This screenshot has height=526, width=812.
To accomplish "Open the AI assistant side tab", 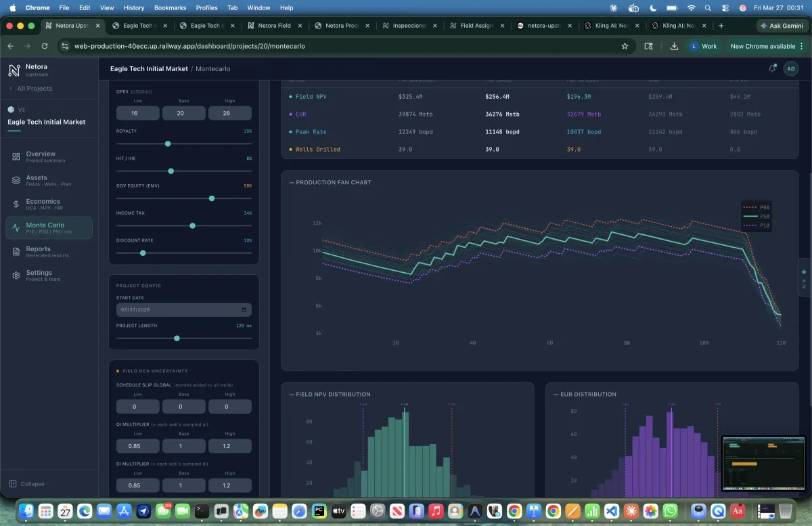I will 804,277.
